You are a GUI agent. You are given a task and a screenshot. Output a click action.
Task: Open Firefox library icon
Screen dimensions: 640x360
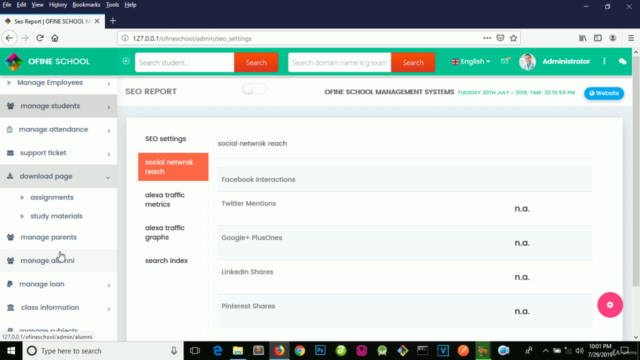pos(583,38)
